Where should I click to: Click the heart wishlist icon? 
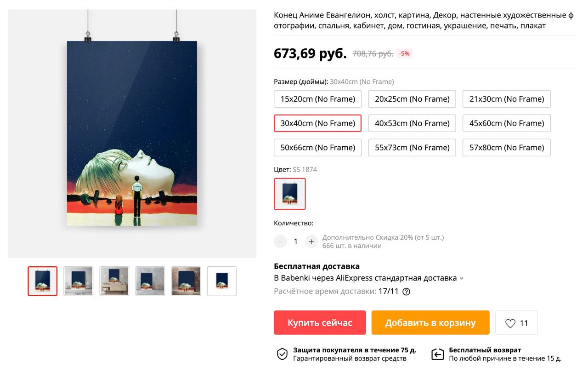tap(510, 323)
